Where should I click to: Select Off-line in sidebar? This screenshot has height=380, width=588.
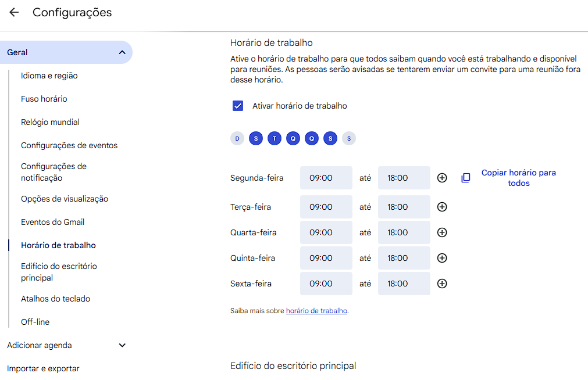35,322
